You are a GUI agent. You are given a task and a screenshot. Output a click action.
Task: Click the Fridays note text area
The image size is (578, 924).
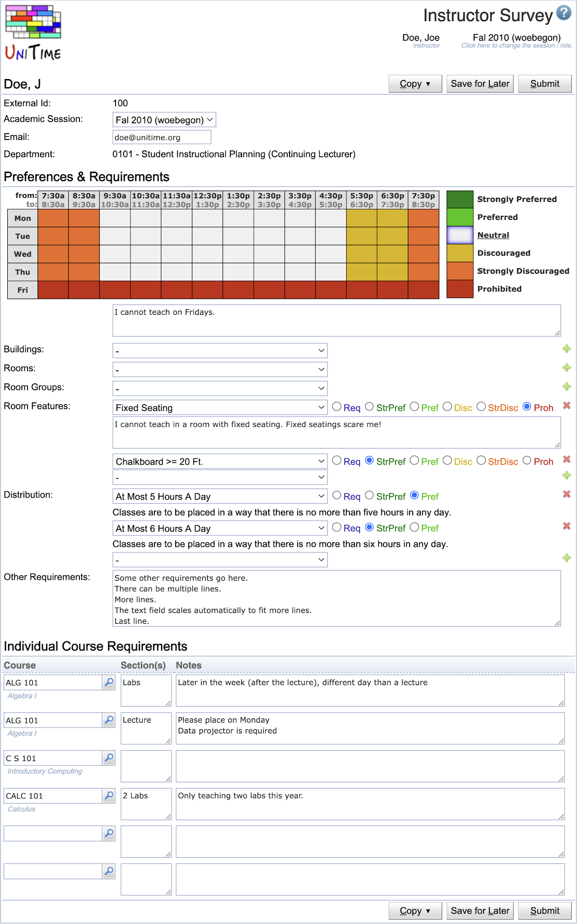pyautogui.click(x=337, y=320)
